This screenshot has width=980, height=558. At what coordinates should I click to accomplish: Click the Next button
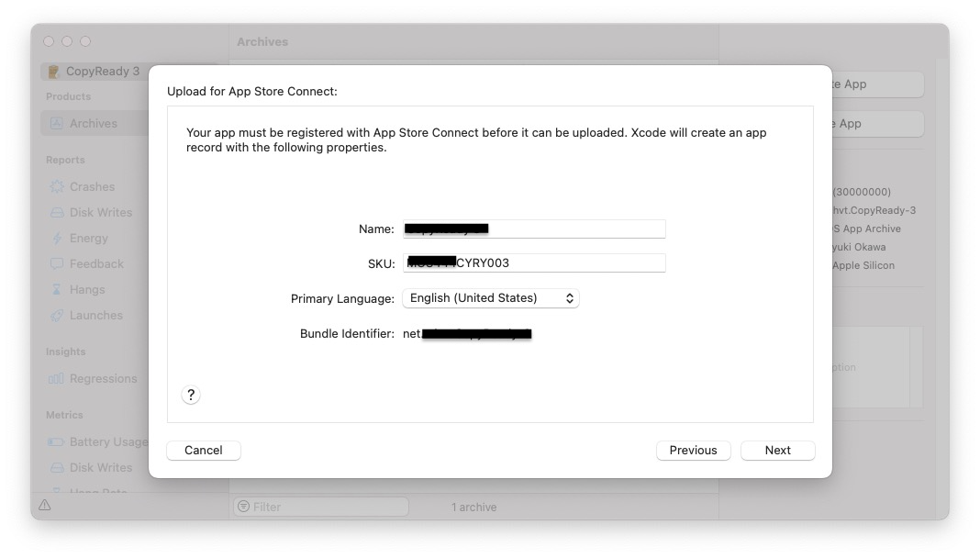click(x=777, y=450)
